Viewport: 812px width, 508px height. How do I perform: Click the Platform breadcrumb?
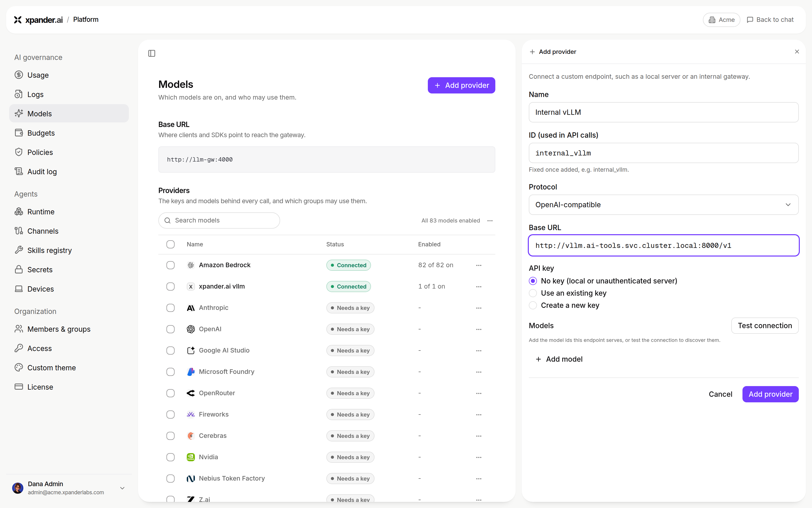point(86,20)
